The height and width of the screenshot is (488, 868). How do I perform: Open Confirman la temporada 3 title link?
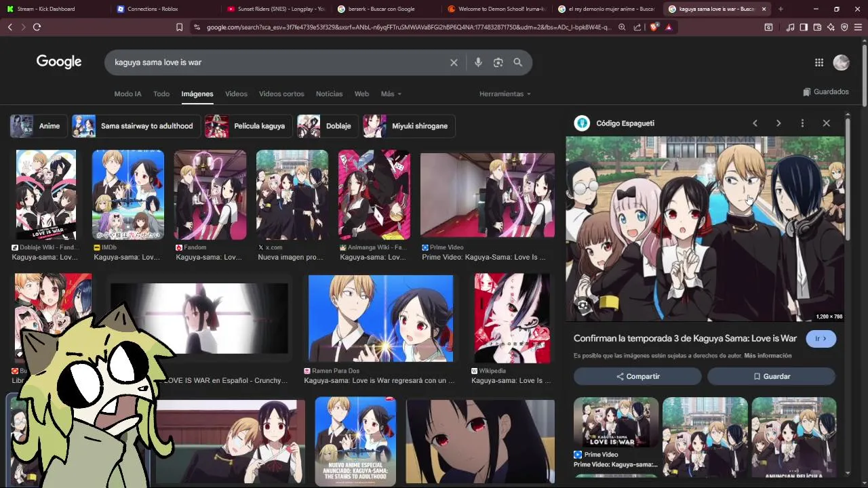coord(685,338)
